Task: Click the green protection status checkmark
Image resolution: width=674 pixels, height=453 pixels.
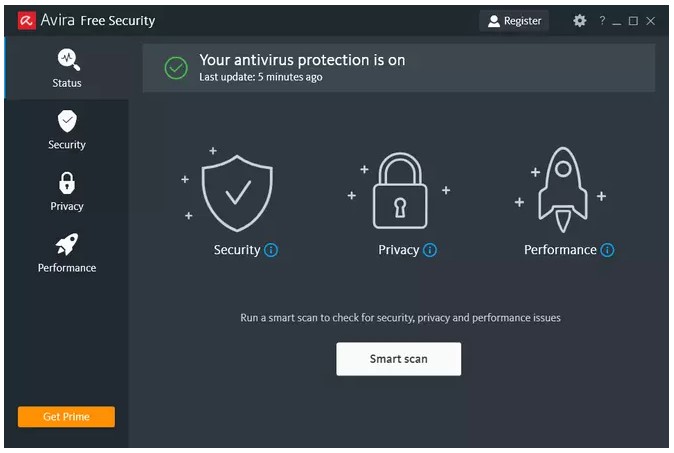Action: point(176,68)
